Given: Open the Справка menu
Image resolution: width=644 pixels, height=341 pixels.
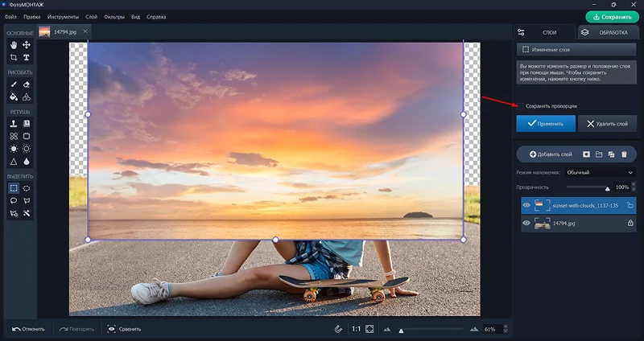Looking at the screenshot, I should coord(156,17).
